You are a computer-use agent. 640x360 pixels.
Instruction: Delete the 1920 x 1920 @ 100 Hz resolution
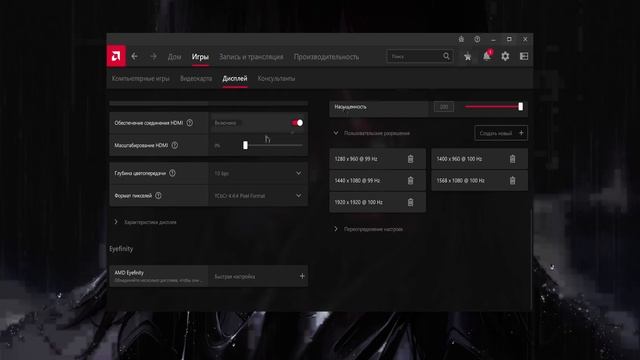(411, 202)
